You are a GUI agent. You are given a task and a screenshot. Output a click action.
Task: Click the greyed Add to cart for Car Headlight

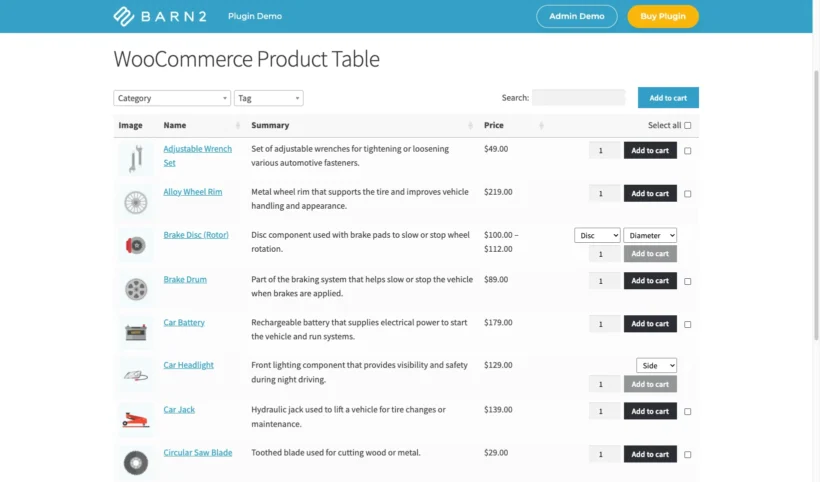coord(650,384)
